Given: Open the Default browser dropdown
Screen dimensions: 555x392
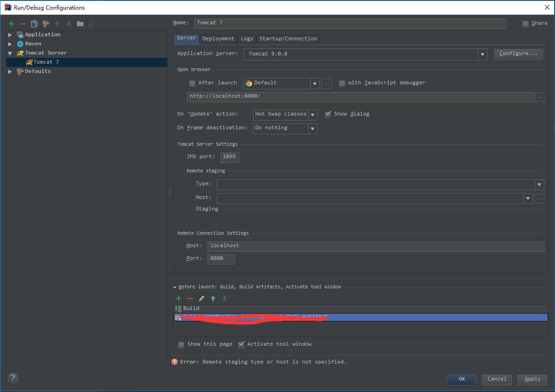Looking at the screenshot, I should point(314,83).
